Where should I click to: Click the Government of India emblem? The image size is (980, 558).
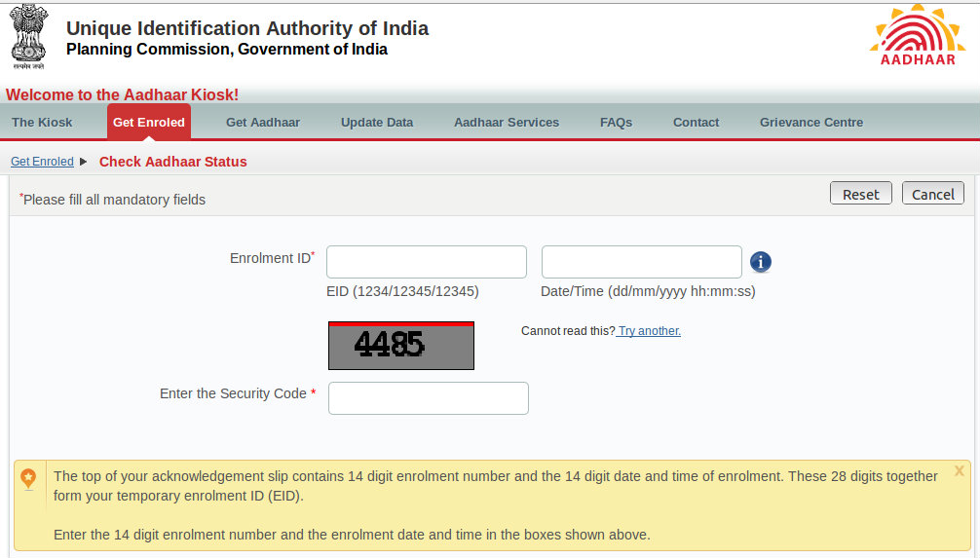click(29, 37)
